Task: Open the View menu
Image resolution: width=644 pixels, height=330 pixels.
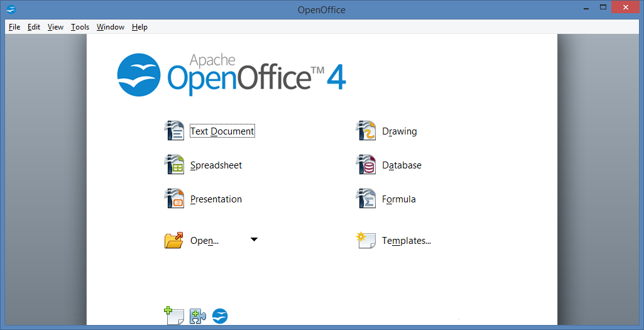Action: click(x=55, y=27)
